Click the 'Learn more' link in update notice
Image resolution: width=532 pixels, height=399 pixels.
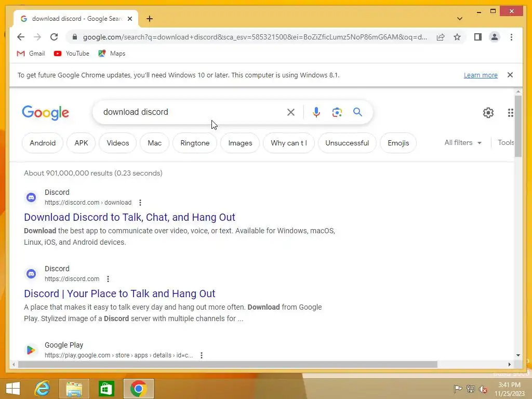point(481,75)
